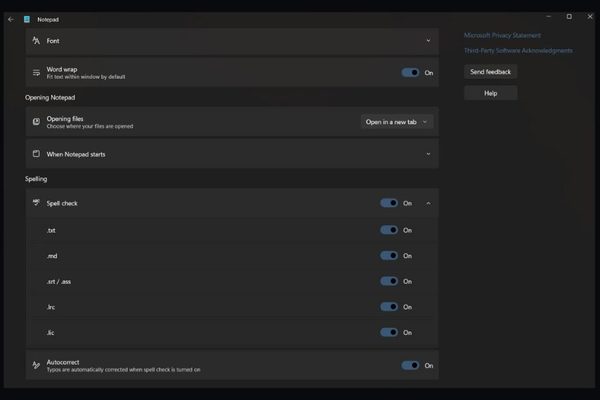
Task: Disable spell check for .lic files
Action: 389,332
